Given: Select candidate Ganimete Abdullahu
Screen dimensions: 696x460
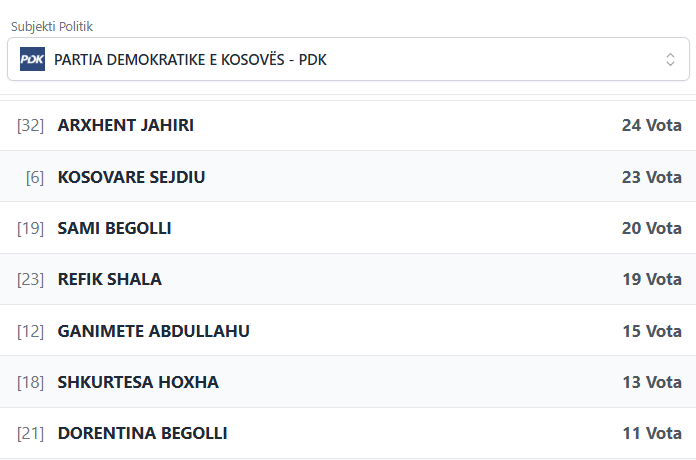Looking at the screenshot, I should tap(154, 331).
